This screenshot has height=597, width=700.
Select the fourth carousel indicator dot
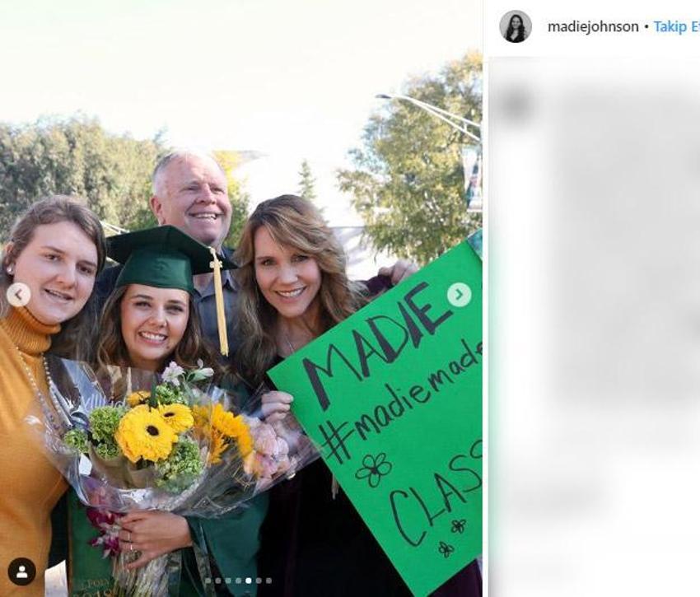pyautogui.click(x=238, y=581)
